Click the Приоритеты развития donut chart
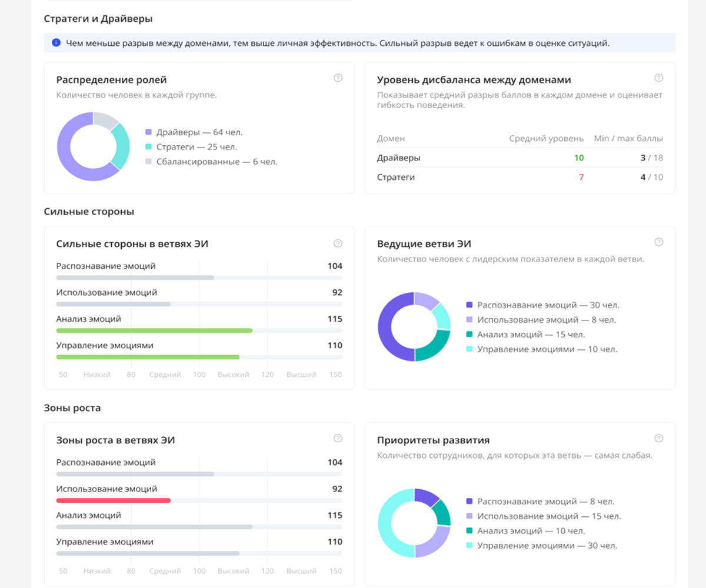This screenshot has height=588, width=706. pos(414,523)
